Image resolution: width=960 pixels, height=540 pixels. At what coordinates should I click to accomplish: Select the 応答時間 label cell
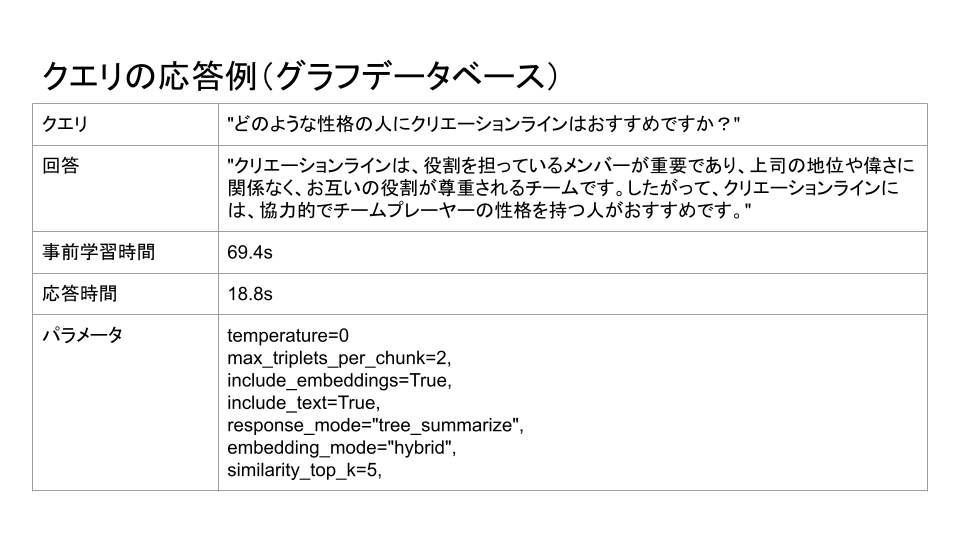click(x=126, y=294)
